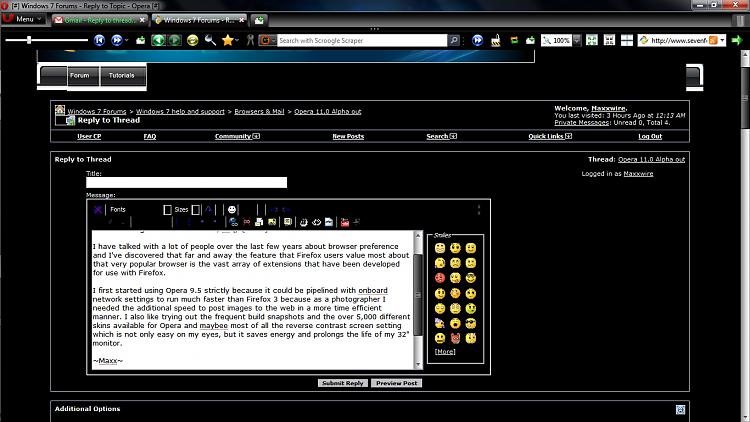Open the text color picker in the editor

(209, 210)
